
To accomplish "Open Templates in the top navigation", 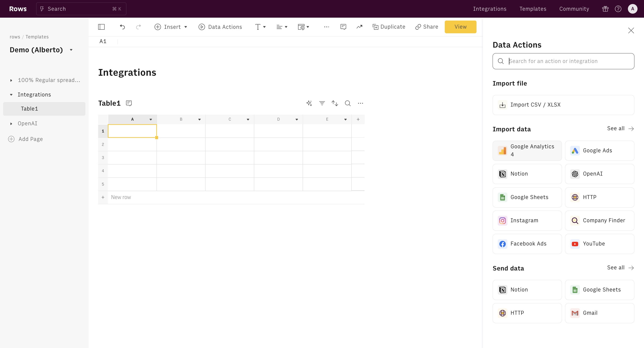I will click(x=533, y=9).
